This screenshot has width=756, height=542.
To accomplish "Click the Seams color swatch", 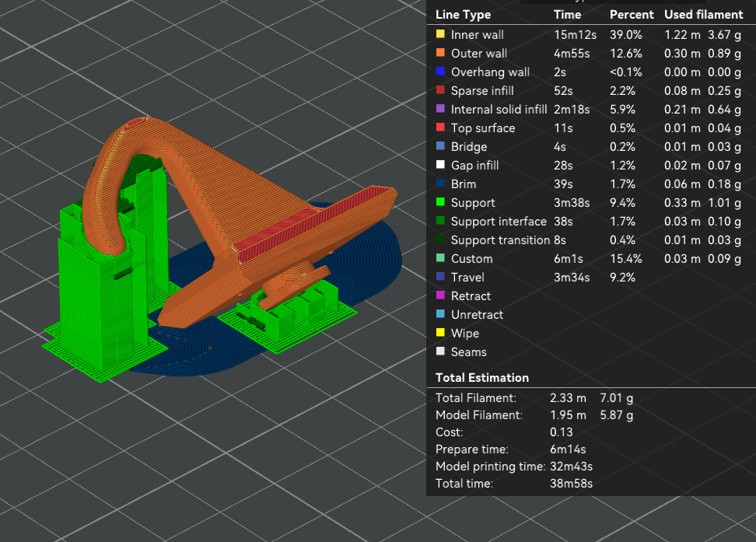I will click(x=440, y=351).
